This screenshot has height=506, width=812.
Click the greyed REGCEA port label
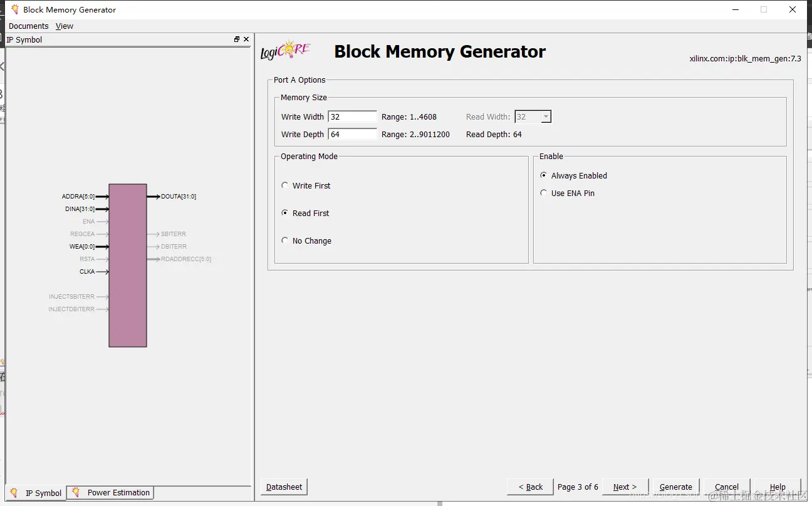[83, 234]
